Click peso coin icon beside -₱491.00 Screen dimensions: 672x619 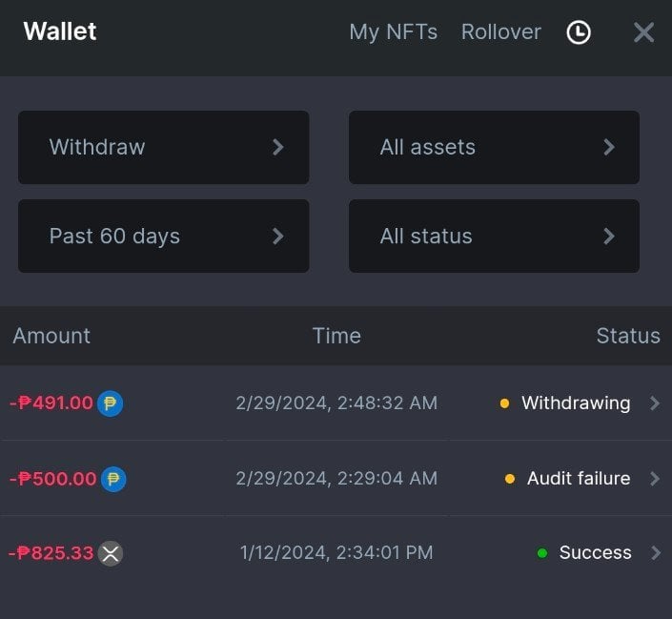111,403
